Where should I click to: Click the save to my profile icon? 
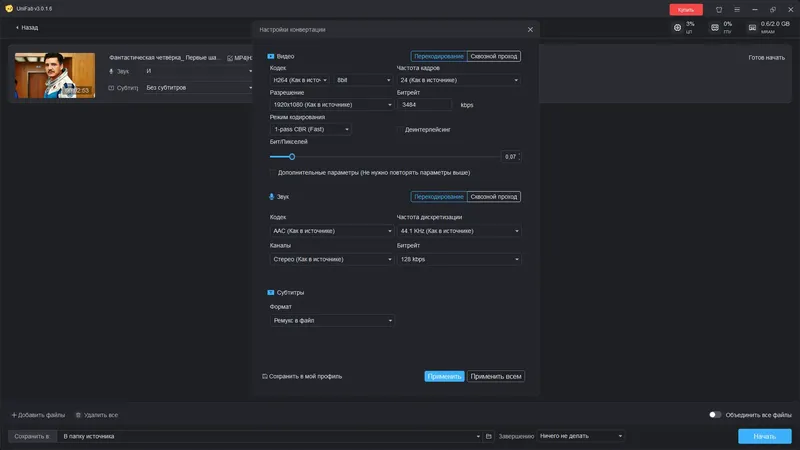click(264, 377)
